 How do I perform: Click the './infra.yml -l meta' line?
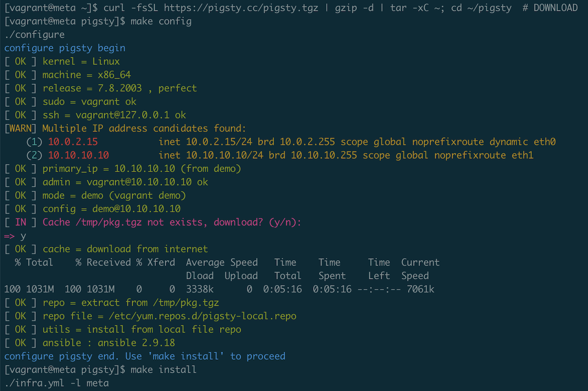pyautogui.click(x=56, y=383)
